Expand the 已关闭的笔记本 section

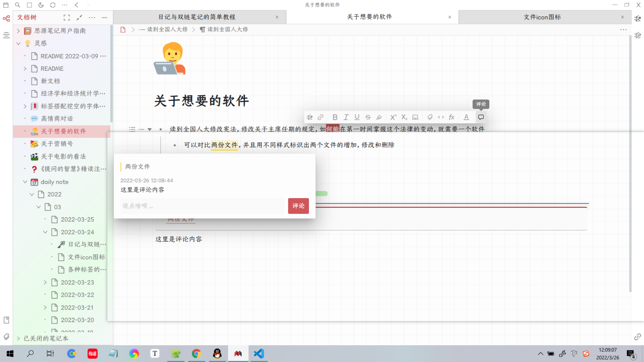(x=18, y=339)
